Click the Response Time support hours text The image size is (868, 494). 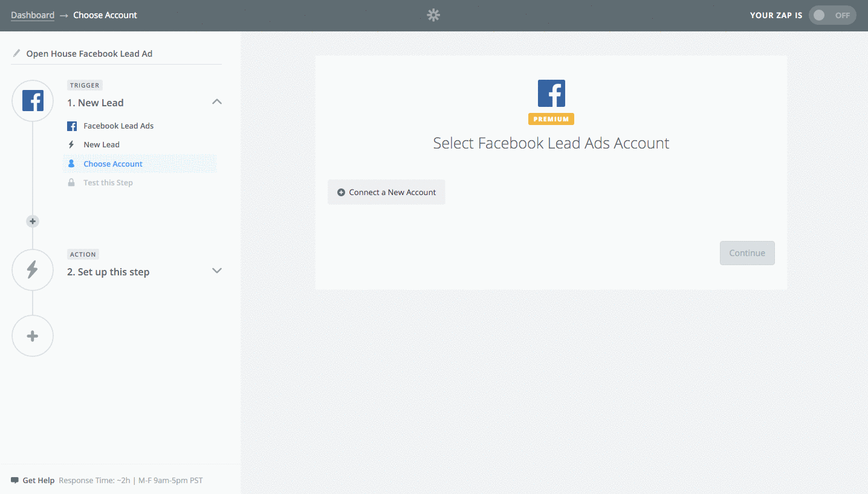(131, 481)
